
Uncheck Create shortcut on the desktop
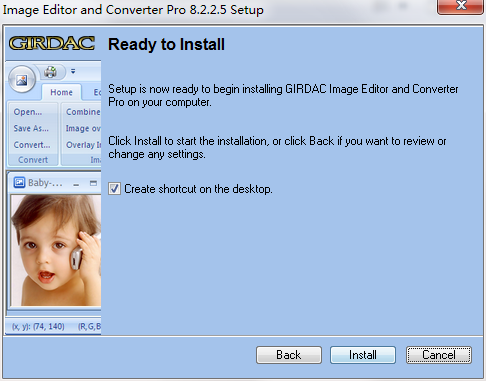click(114, 189)
